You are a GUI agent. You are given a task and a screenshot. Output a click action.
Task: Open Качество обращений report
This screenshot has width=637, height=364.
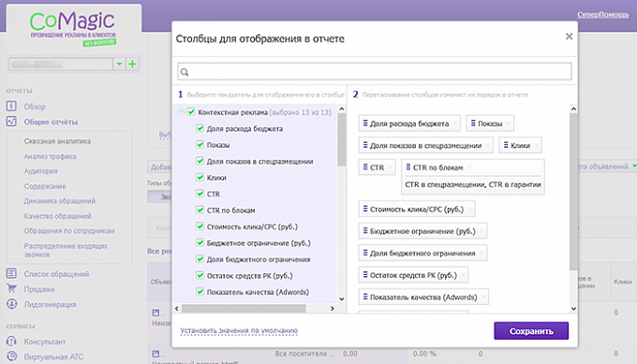point(58,216)
